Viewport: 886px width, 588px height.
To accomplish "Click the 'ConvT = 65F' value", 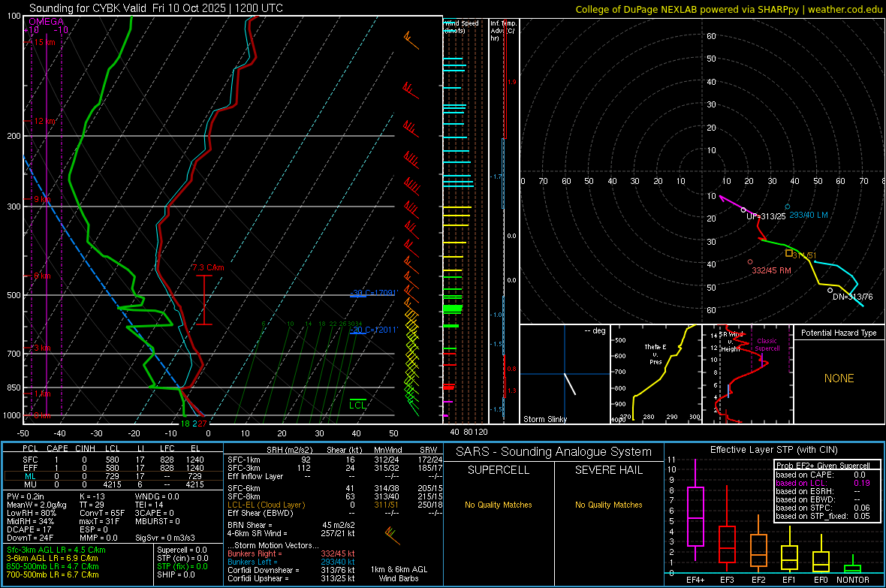I will pos(101,513).
